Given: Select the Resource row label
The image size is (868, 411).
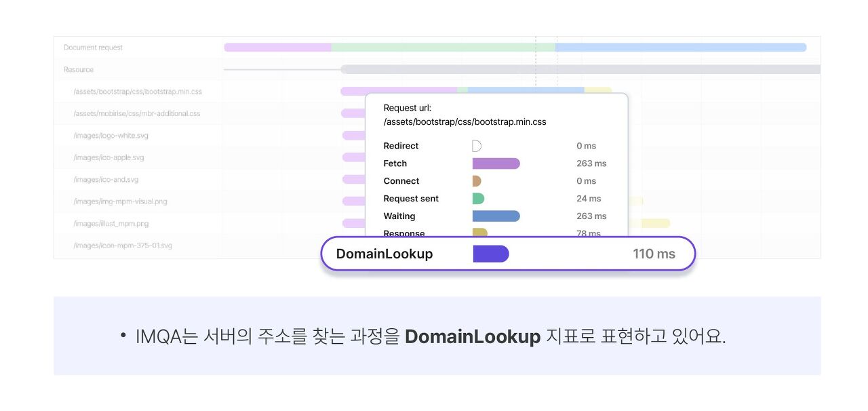Looking at the screenshot, I should [x=79, y=69].
